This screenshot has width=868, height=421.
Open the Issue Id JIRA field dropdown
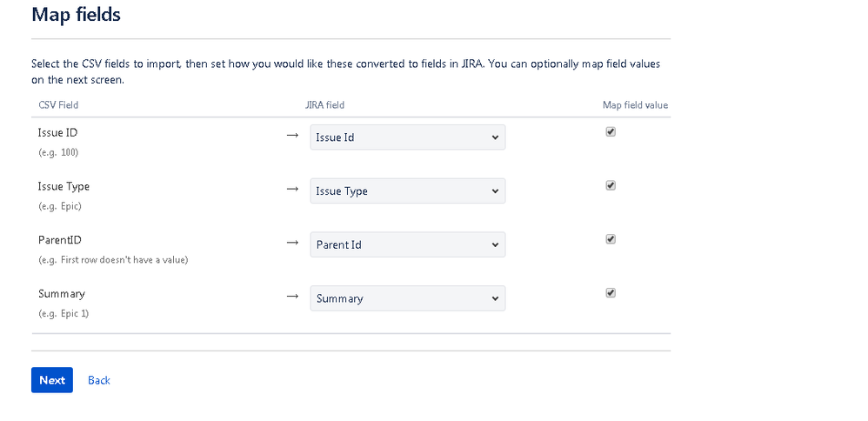(x=407, y=137)
